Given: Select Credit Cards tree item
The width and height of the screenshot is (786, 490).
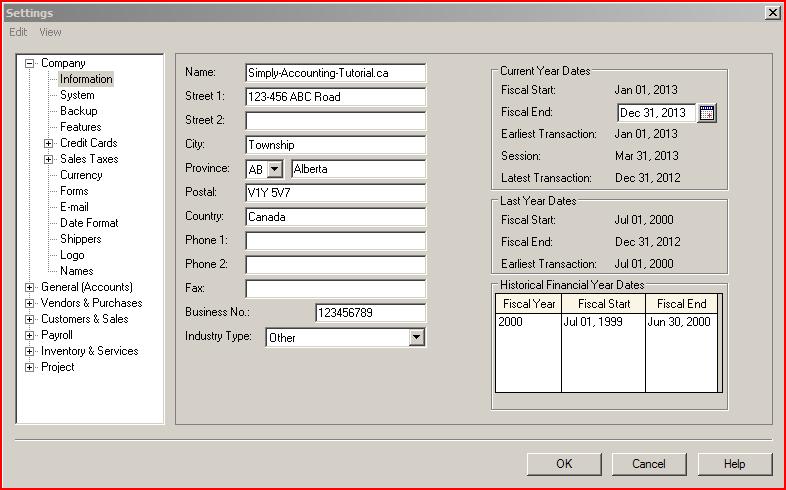Looking at the screenshot, I should (x=89, y=143).
